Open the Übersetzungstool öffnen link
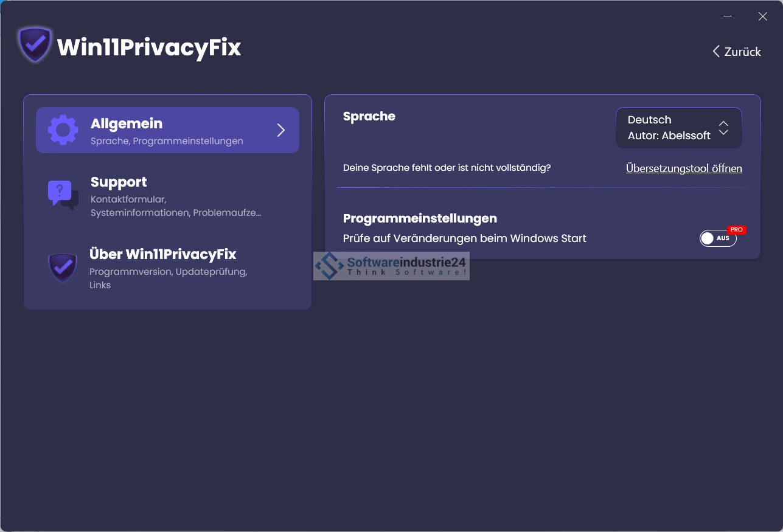 point(684,168)
